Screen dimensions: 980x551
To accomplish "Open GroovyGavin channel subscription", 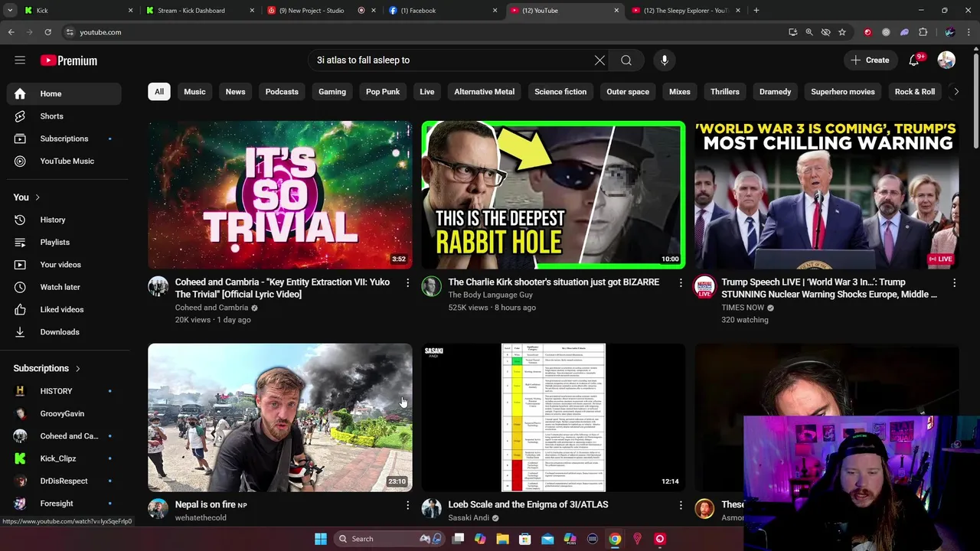I will [x=64, y=413].
